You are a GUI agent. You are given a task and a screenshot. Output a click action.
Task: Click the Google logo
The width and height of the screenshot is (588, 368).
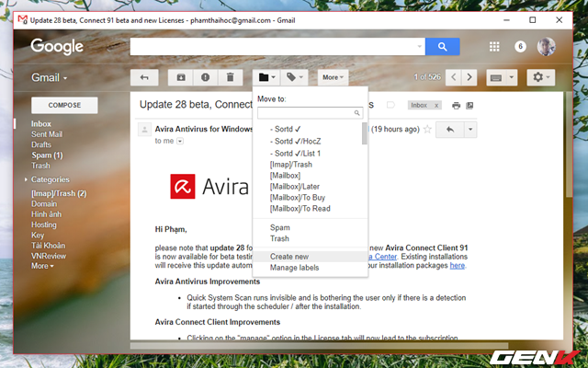pos(57,47)
